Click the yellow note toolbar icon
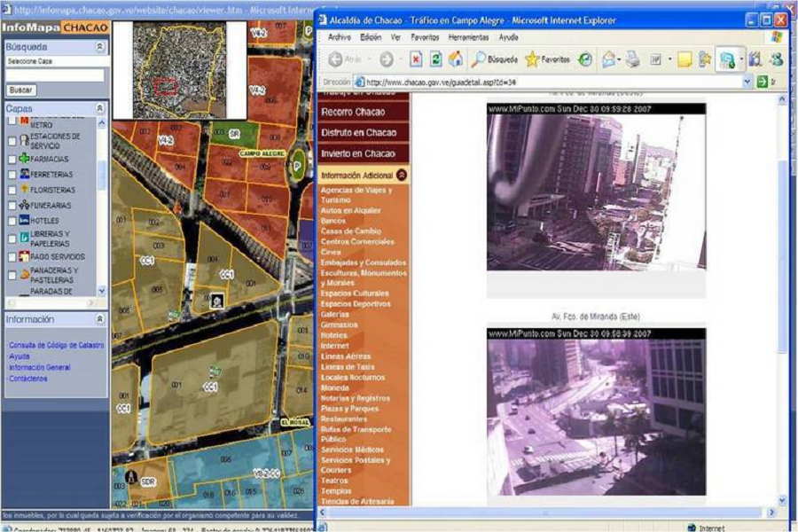The image size is (798, 532). tap(685, 60)
